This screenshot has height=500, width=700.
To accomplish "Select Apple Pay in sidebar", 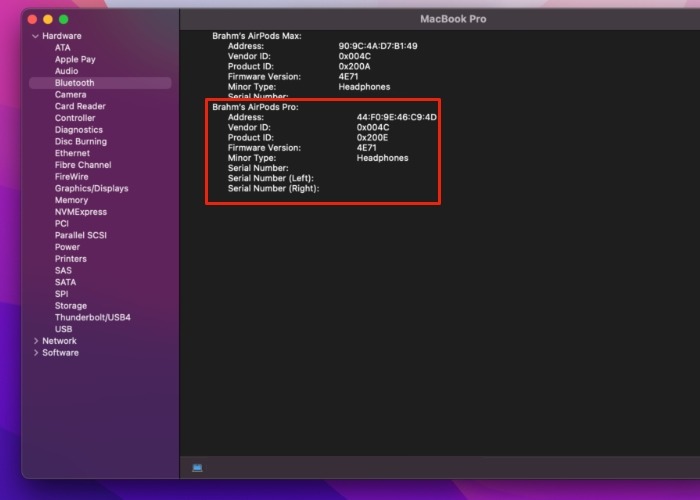I will [x=75, y=59].
